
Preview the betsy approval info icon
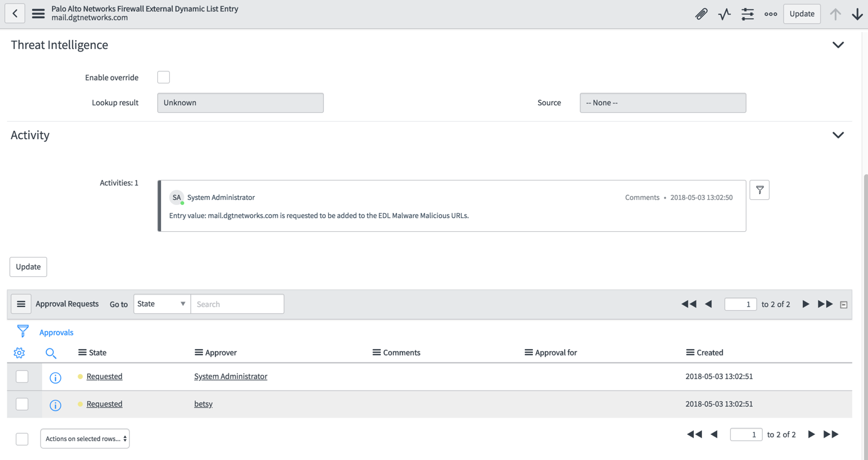55,405
